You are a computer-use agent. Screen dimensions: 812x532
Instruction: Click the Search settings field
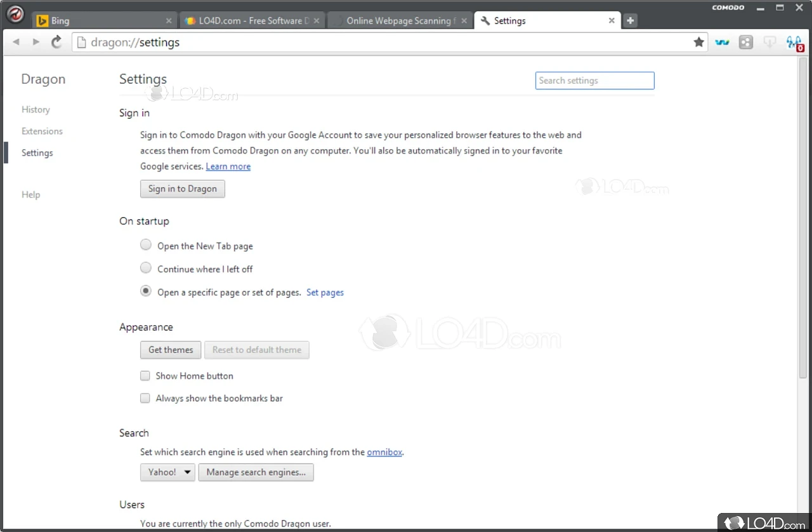coord(594,81)
